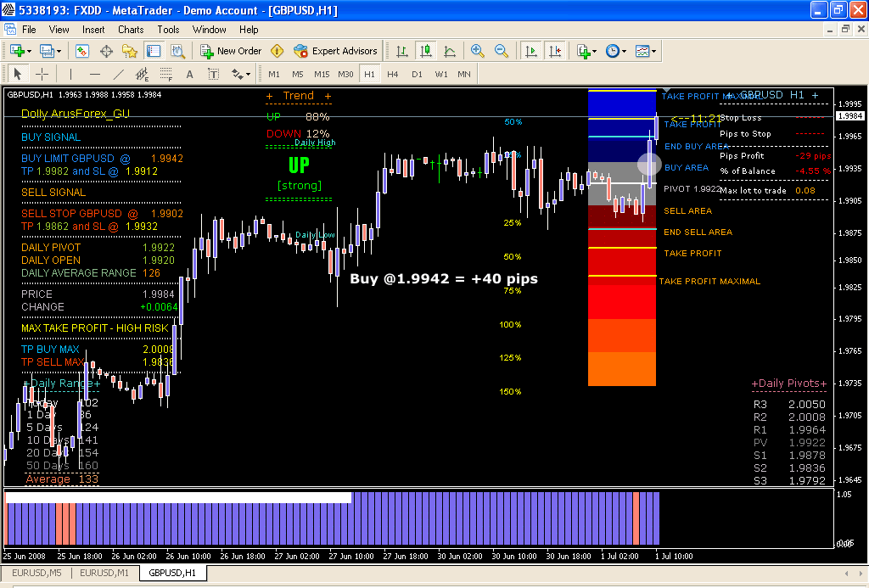Expand the Indicators list dropdown
Viewport: 869px width, 588px height.
tap(595, 51)
